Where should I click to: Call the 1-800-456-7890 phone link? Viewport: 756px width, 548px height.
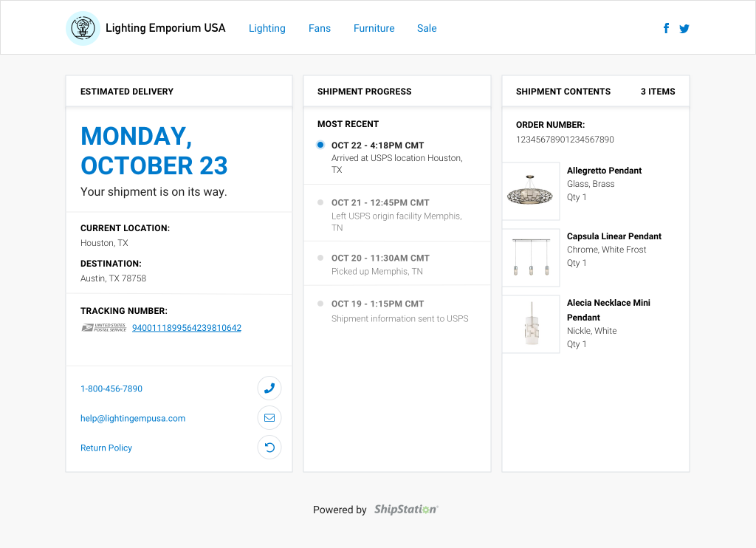coord(111,388)
